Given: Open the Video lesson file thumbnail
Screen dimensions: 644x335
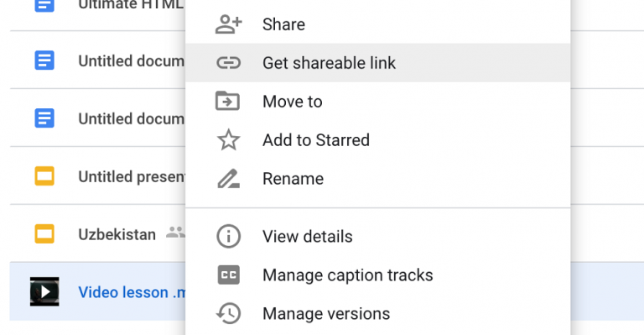Looking at the screenshot, I should click(x=44, y=292).
